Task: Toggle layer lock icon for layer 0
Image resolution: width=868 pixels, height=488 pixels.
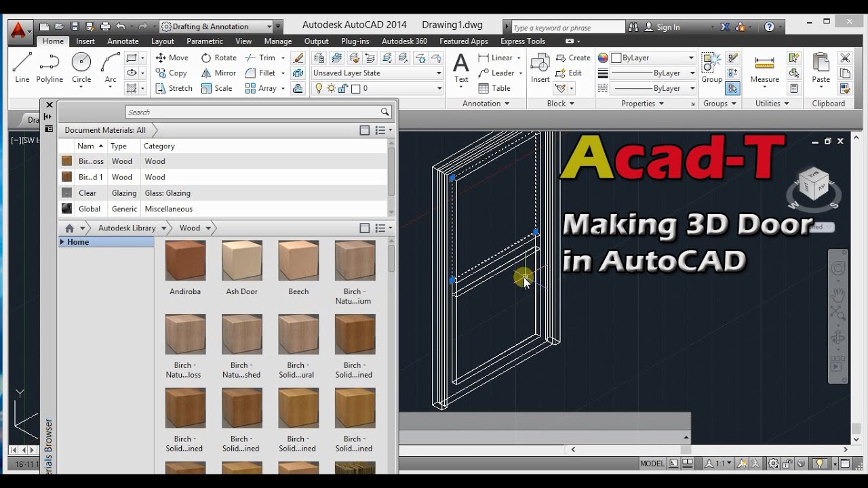Action: click(342, 88)
